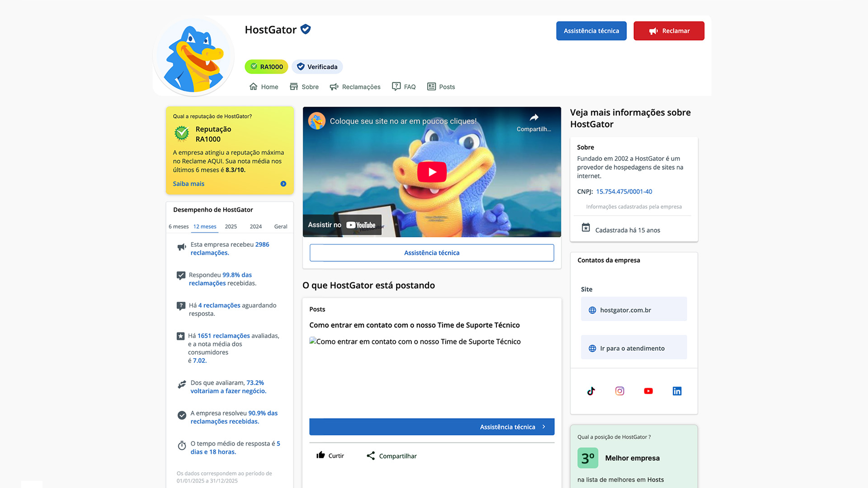
Task: Click the verified badge beside HostGator name
Action: point(305,29)
